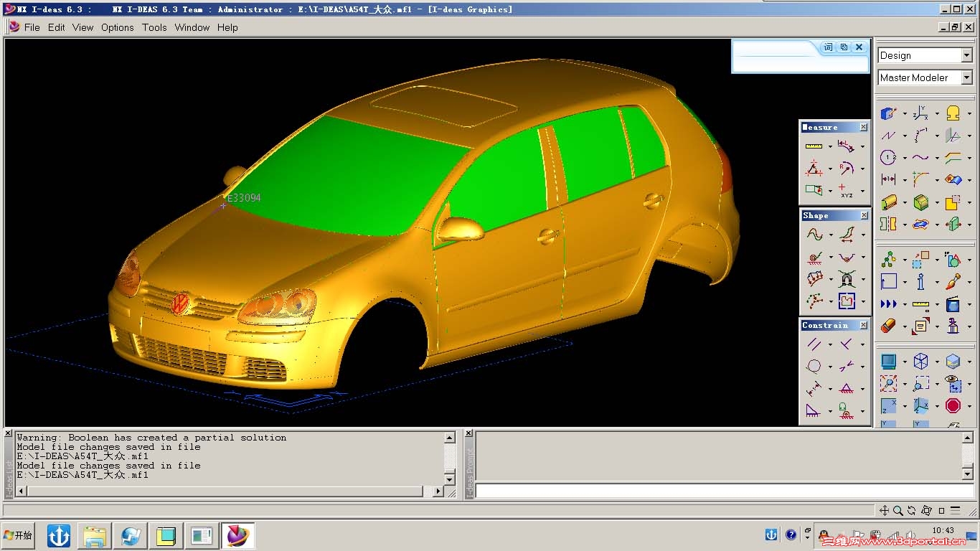Select the parallel lines icon in Constrain

[x=814, y=344]
